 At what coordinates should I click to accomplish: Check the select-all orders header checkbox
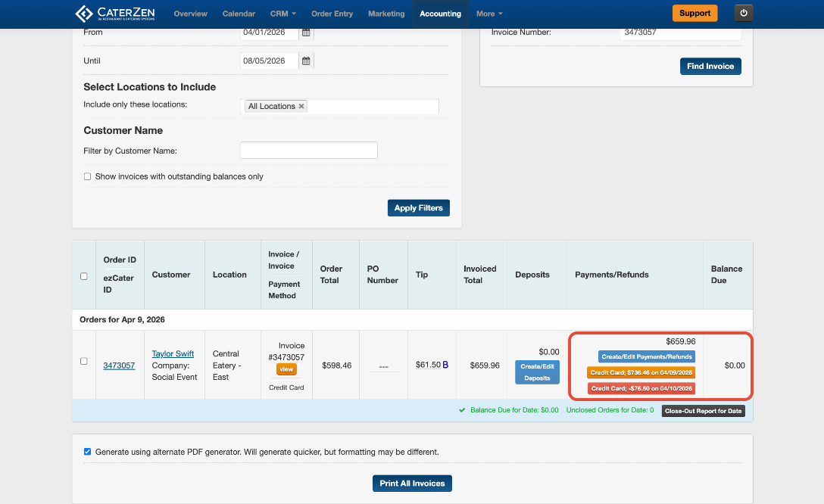pos(83,276)
